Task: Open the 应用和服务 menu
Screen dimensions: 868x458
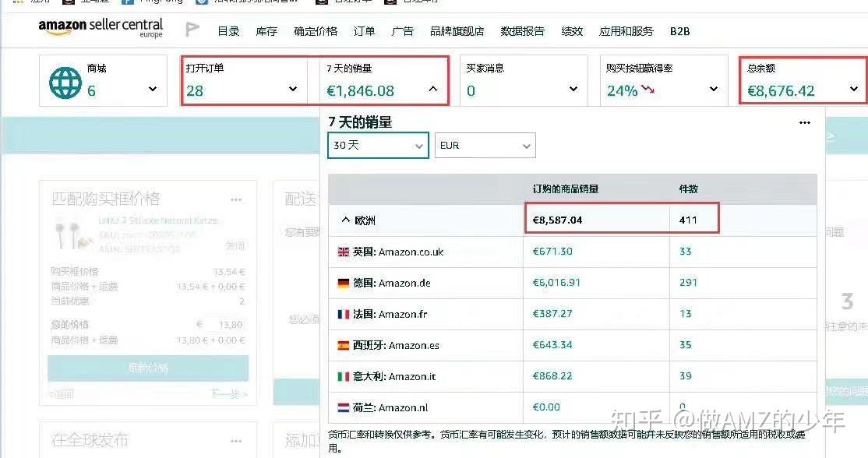Action: coord(626,31)
